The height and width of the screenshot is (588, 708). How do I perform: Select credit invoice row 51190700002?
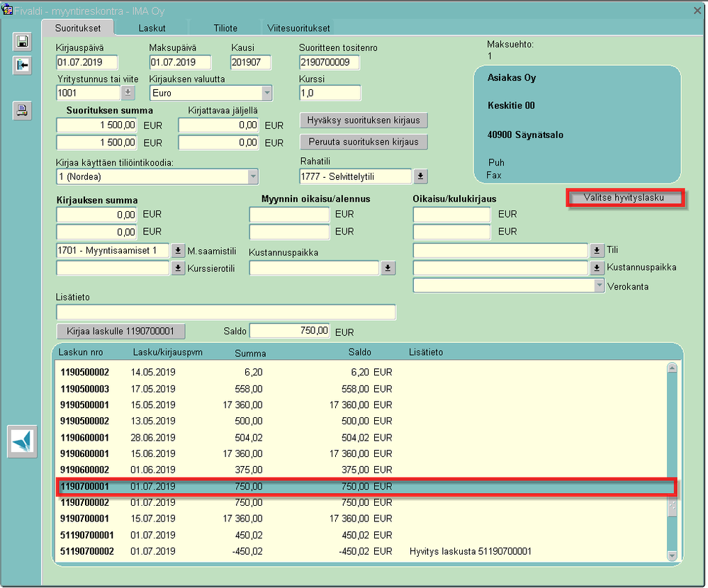[x=360, y=551]
